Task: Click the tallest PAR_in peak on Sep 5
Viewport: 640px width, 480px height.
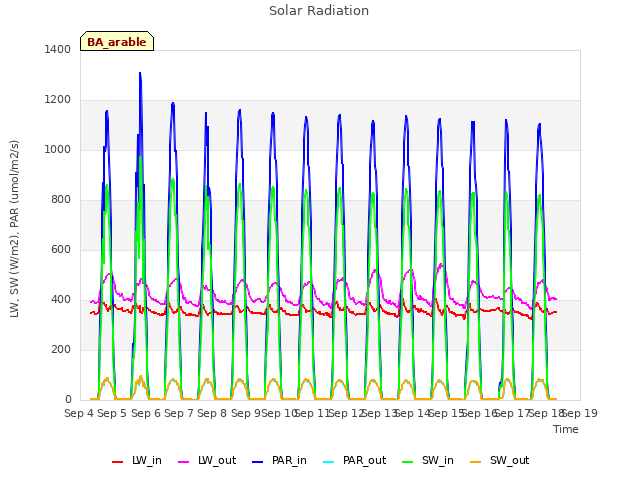Action: coord(140,73)
